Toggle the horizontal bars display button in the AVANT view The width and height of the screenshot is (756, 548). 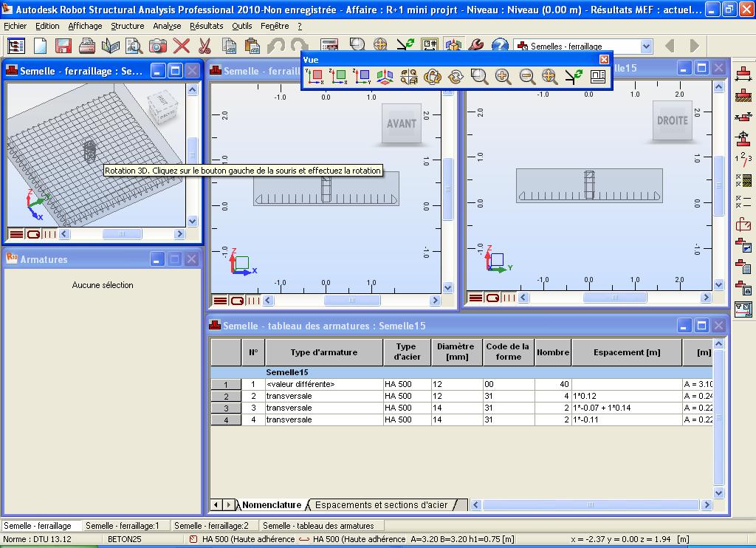[220, 301]
